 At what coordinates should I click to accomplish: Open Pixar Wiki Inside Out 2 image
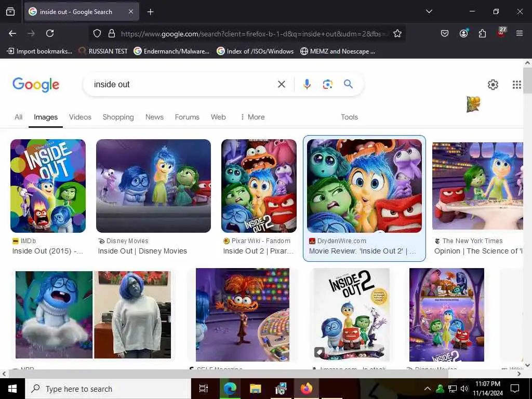click(x=259, y=186)
